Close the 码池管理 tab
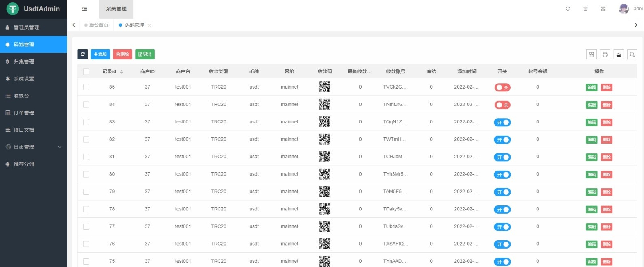The height and width of the screenshot is (267, 644). 149,25
